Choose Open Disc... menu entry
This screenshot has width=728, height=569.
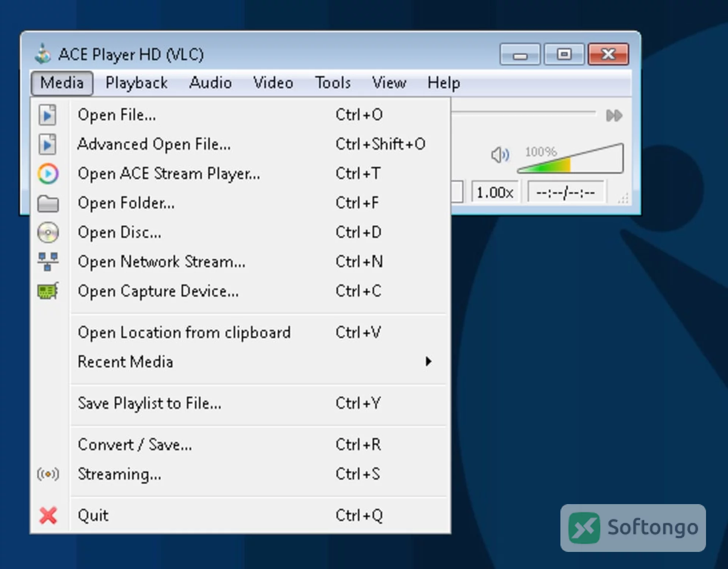240,232
